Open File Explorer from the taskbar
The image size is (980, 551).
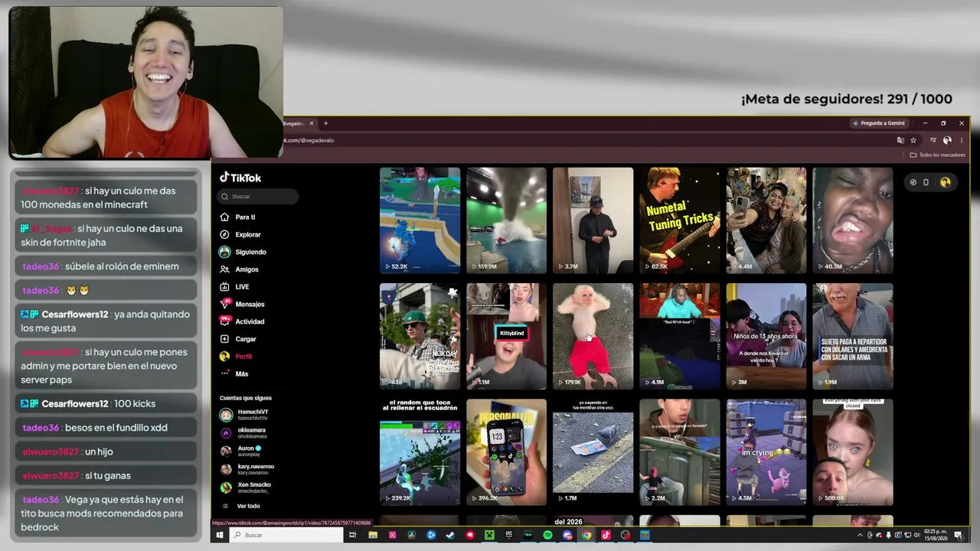click(373, 535)
